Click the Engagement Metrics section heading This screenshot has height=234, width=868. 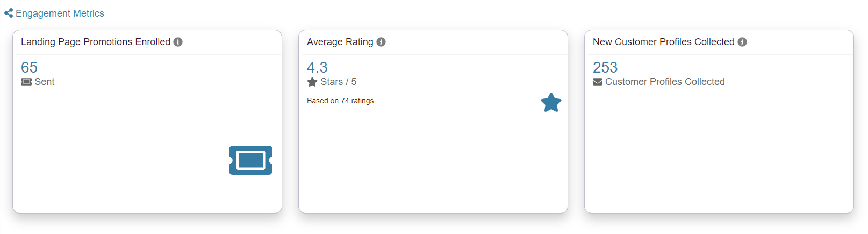(60, 13)
